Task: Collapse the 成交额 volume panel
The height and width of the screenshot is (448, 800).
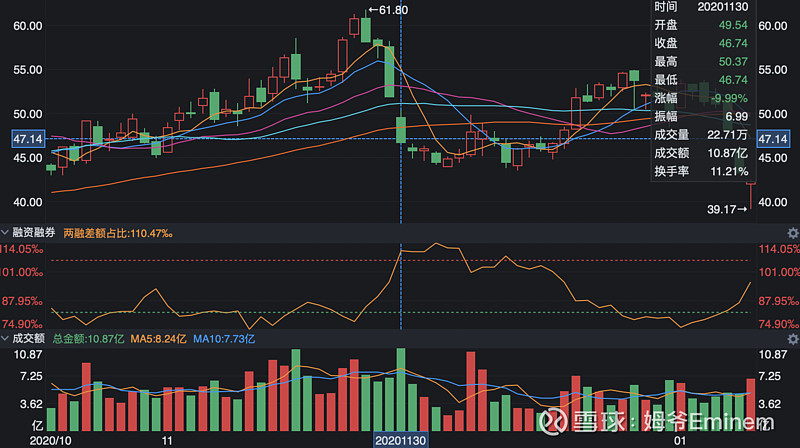Action: (6, 340)
